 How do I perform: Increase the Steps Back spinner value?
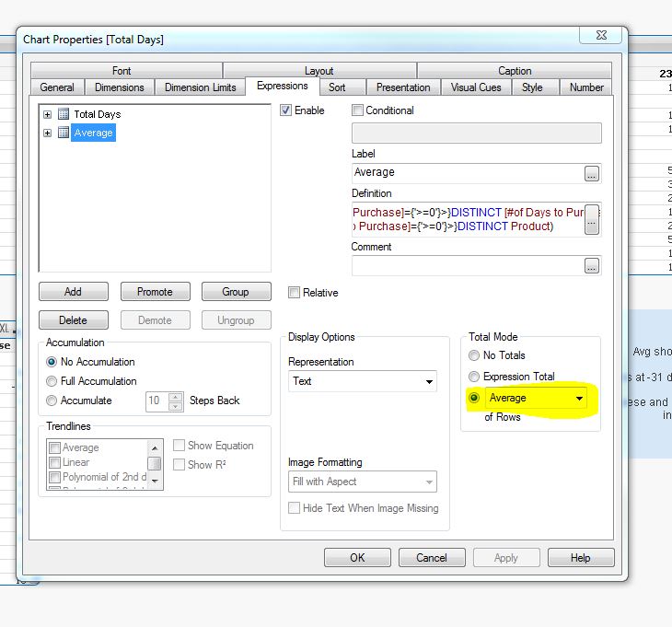175,398
